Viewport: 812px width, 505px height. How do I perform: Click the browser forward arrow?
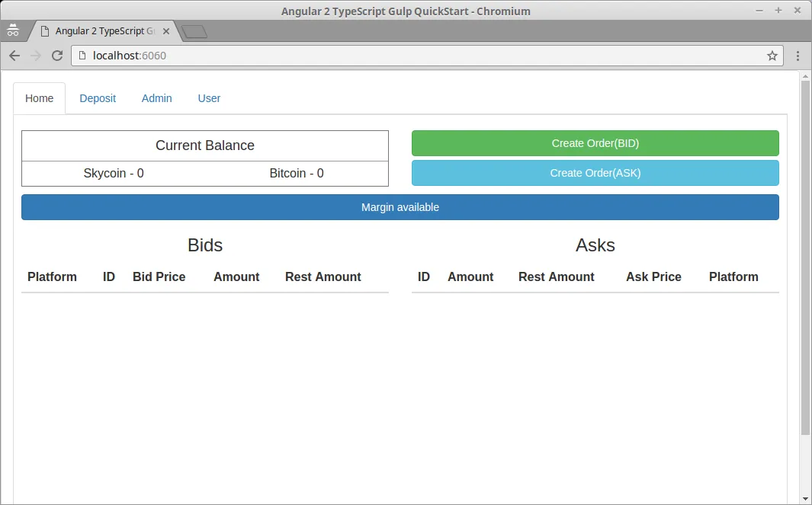(36, 56)
